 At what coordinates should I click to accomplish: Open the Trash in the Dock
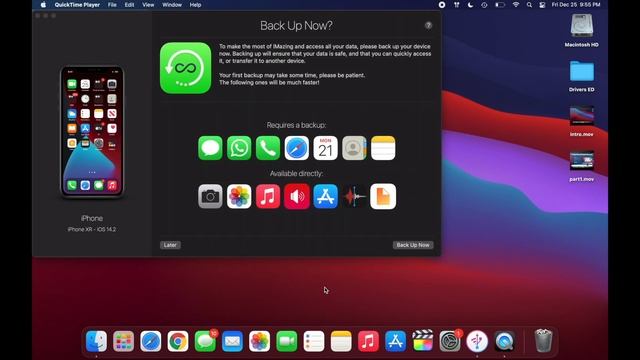pos(543,341)
